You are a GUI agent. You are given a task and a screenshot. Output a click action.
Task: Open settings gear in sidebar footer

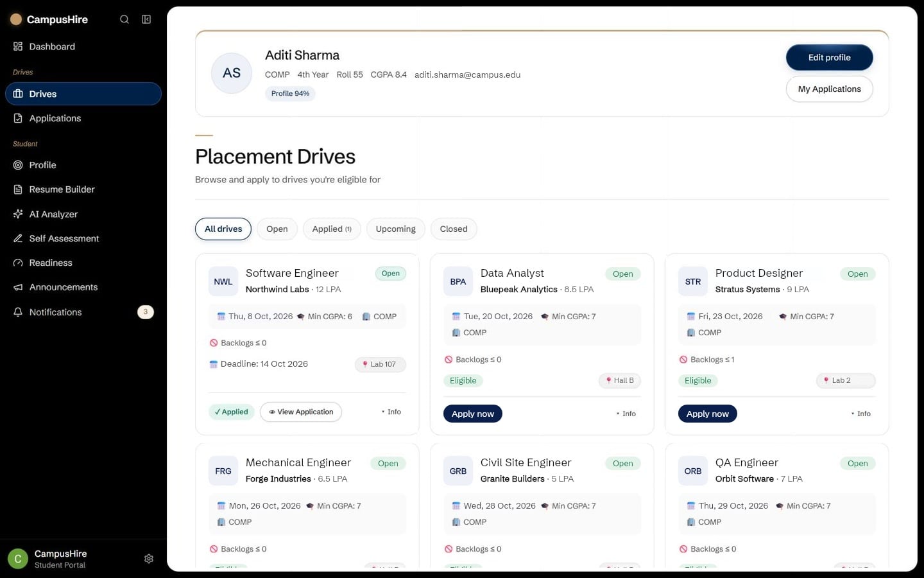click(x=149, y=559)
